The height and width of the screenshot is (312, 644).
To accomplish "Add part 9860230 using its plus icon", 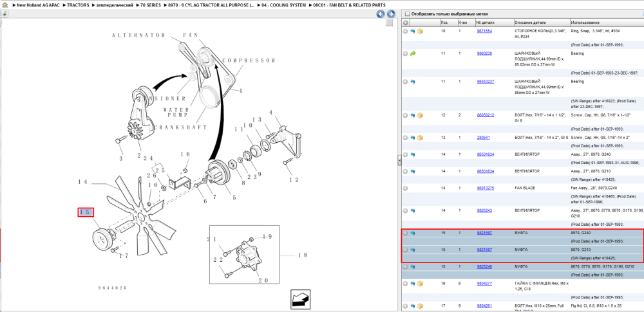I will click(x=405, y=53).
